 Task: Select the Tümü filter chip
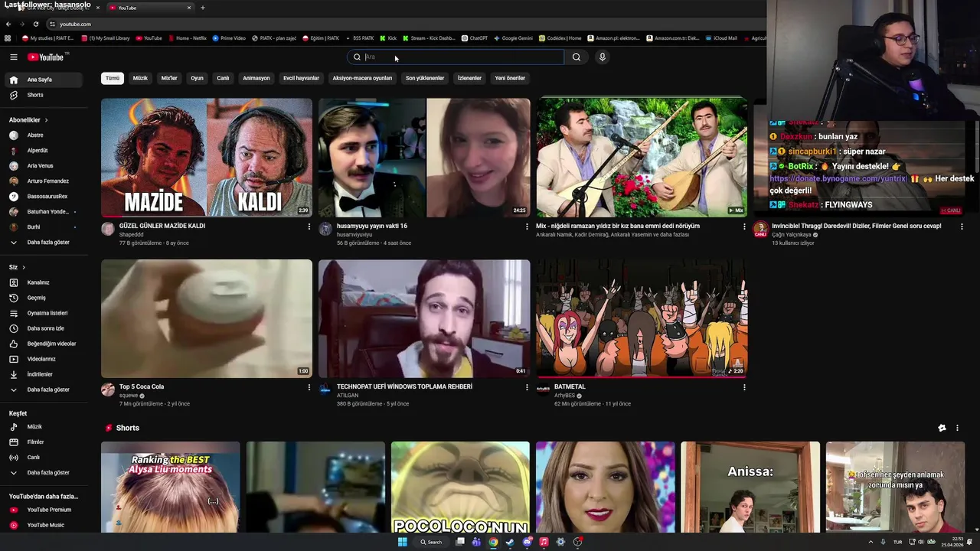pos(113,78)
